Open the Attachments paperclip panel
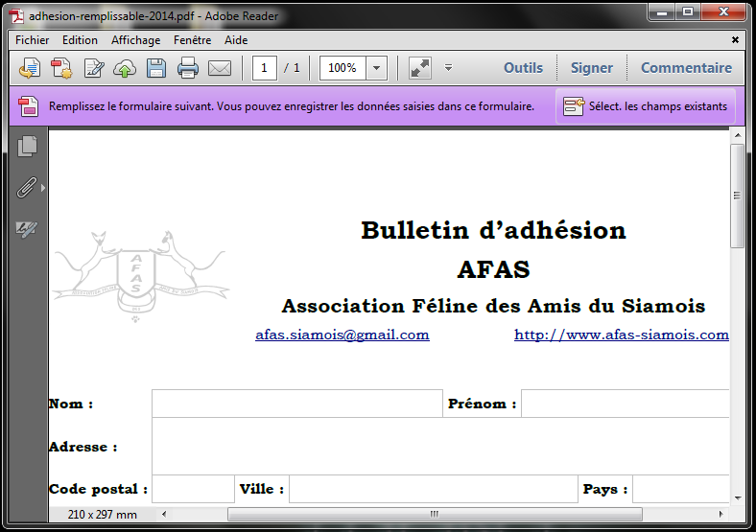 click(x=27, y=188)
